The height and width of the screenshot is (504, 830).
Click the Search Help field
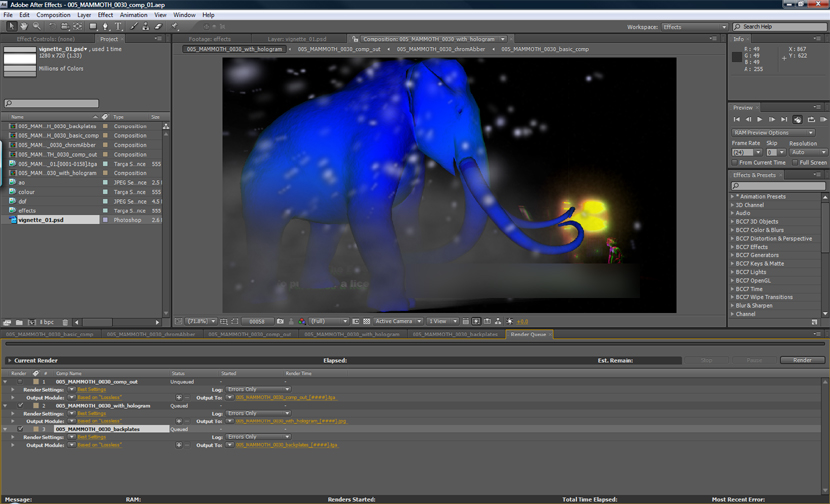pyautogui.click(x=779, y=26)
